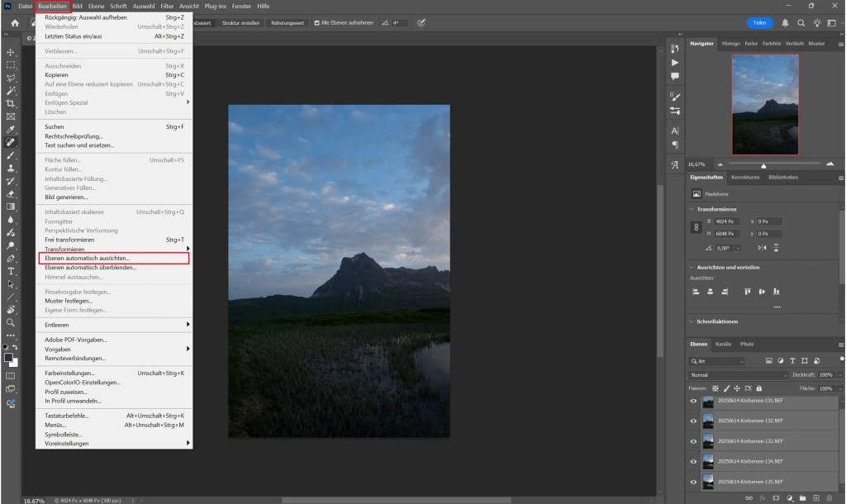Add a layer mask in the Layers panel
The height and width of the screenshot is (504, 846).
776,498
